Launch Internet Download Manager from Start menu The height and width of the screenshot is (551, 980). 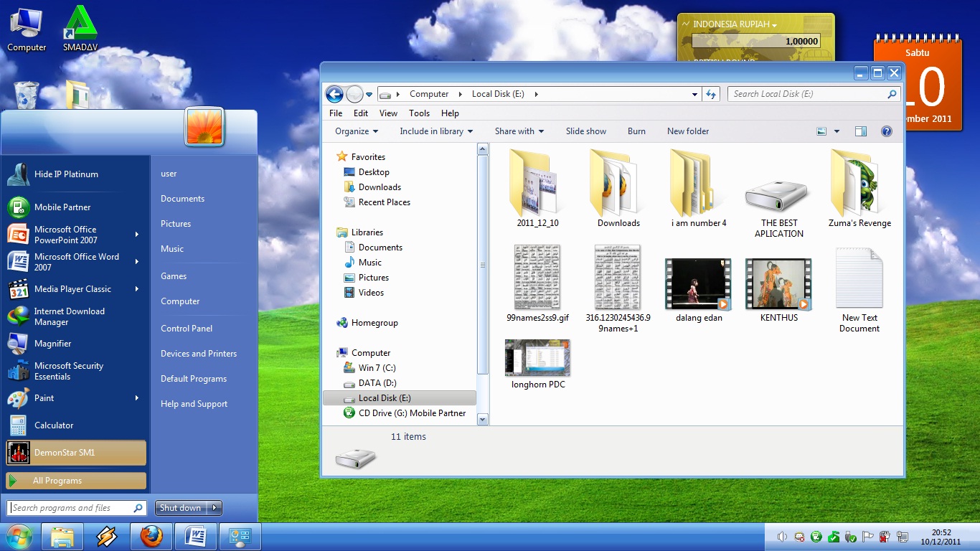pyautogui.click(x=76, y=316)
